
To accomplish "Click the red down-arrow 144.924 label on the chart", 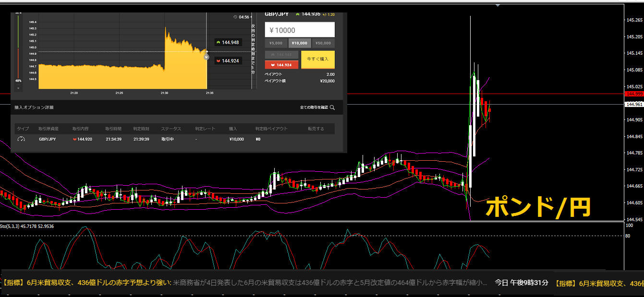I will point(228,61).
